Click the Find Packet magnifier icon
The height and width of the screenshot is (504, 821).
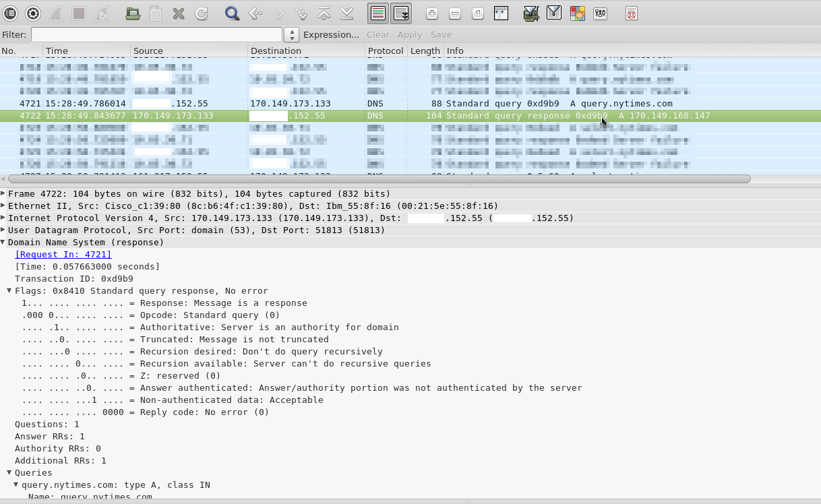click(x=233, y=13)
